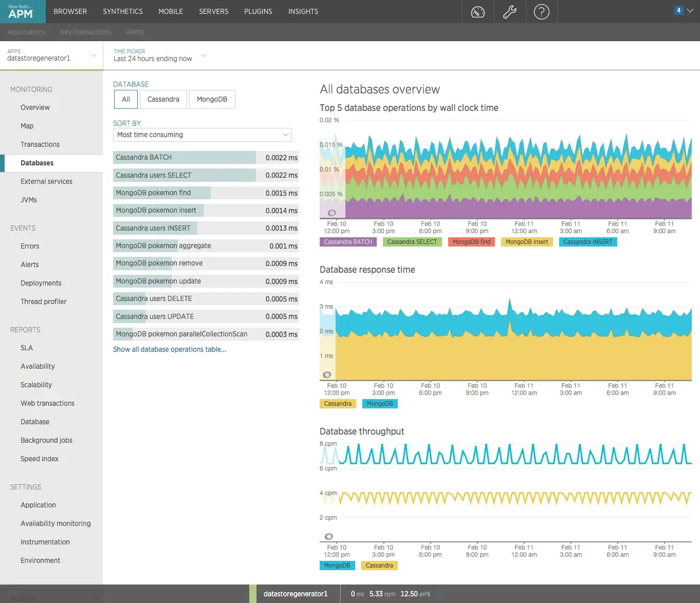Click the preview circle icon on operations chart

point(331,212)
